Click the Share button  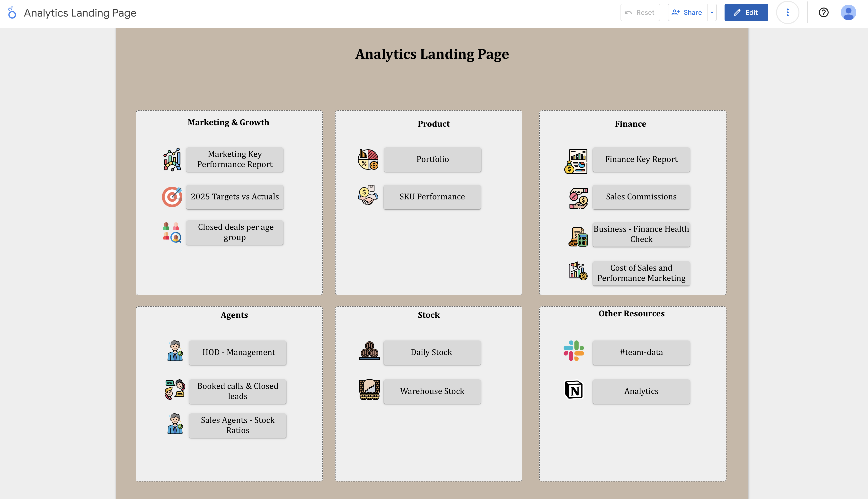click(x=687, y=13)
